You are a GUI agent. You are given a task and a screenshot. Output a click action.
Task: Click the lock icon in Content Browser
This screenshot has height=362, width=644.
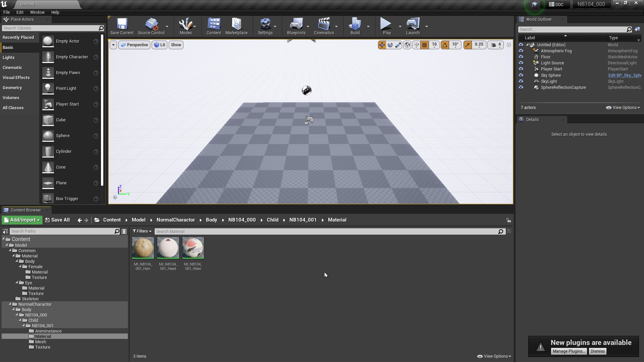(508, 220)
